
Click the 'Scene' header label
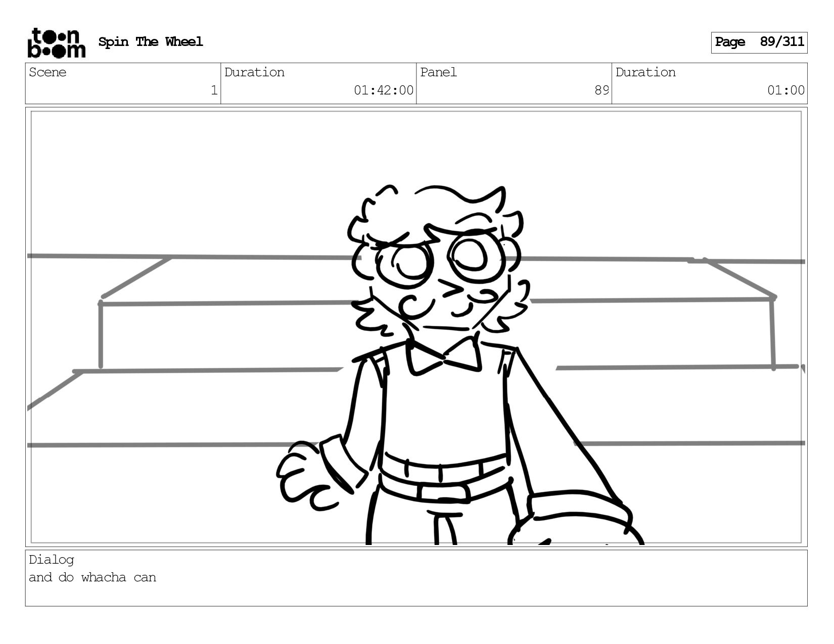[x=48, y=72]
